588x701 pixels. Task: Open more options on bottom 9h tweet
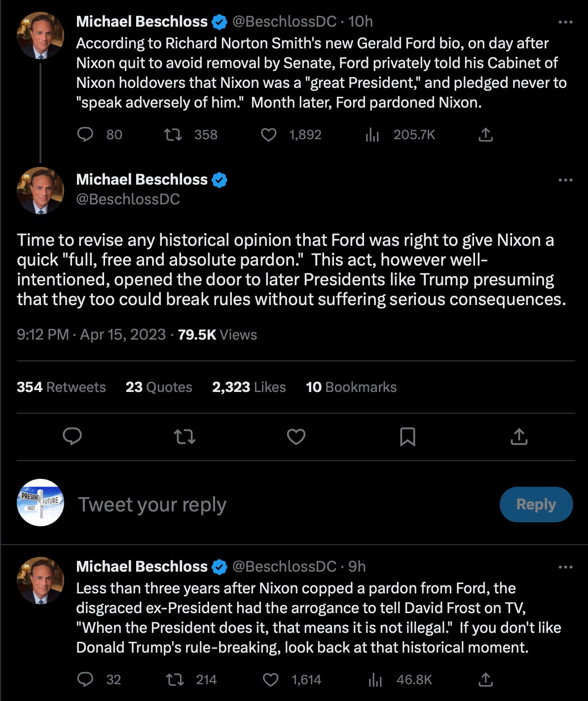(565, 567)
